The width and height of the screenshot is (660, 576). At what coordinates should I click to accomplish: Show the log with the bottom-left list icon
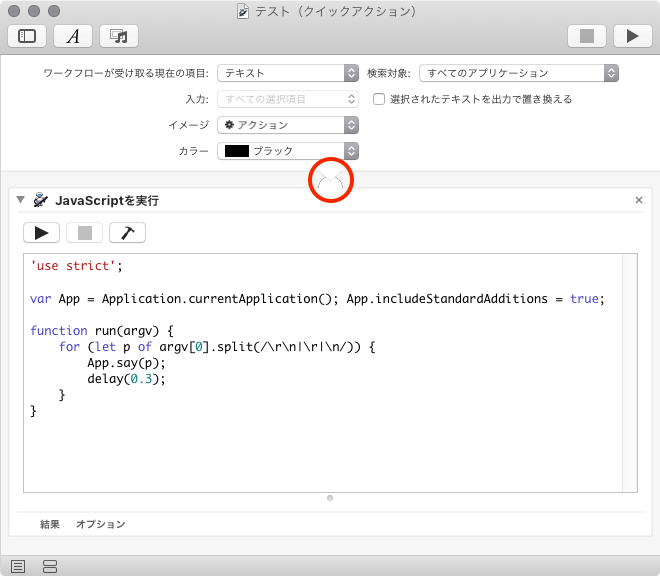(x=19, y=566)
